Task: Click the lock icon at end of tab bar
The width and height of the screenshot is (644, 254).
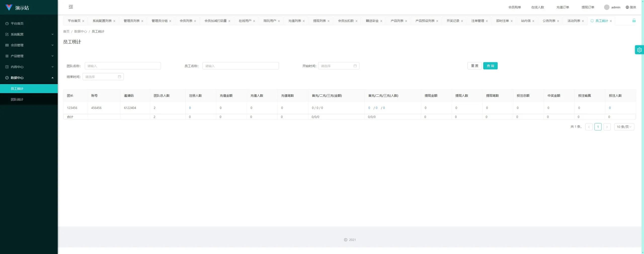Action: pyautogui.click(x=634, y=20)
